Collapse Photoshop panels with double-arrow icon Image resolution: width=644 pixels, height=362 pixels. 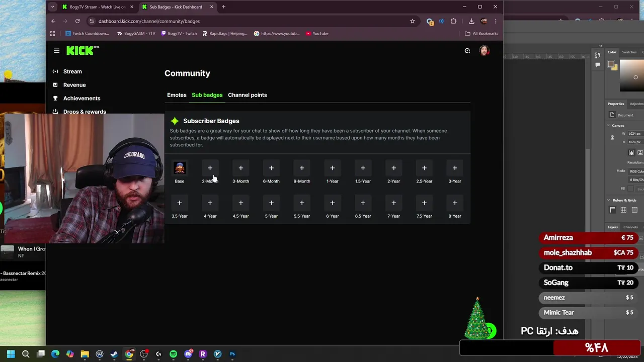pyautogui.click(x=600, y=46)
